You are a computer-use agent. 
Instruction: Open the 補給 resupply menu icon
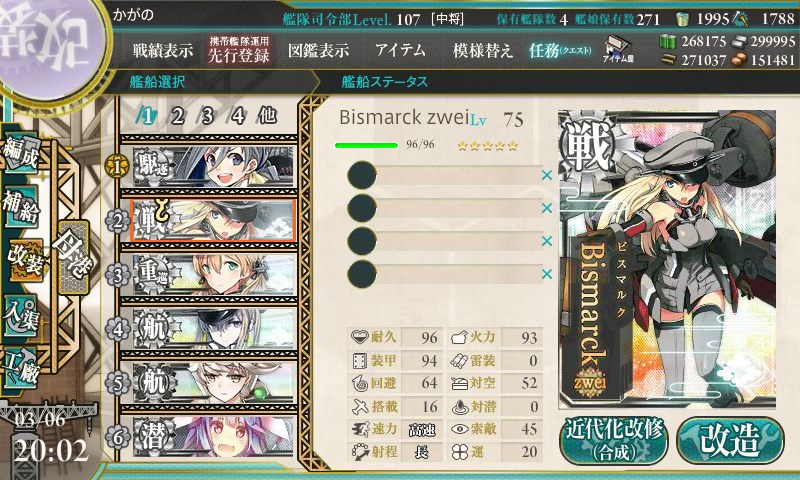point(21,207)
